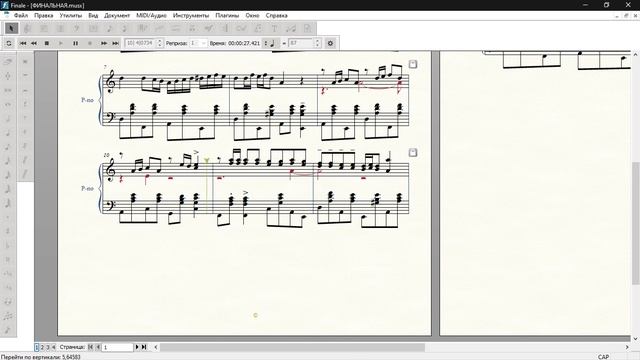The height and width of the screenshot is (360, 640).
Task: Open the MIDI/Аудио menu
Action: 151,16
